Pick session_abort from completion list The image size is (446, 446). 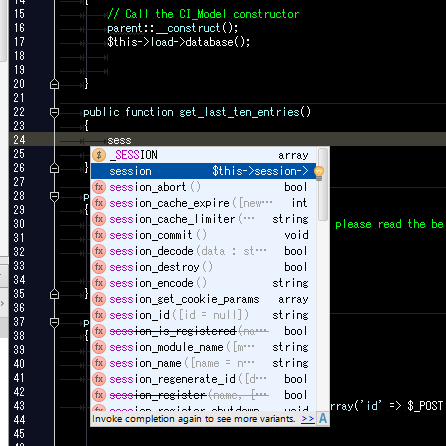coord(203,187)
